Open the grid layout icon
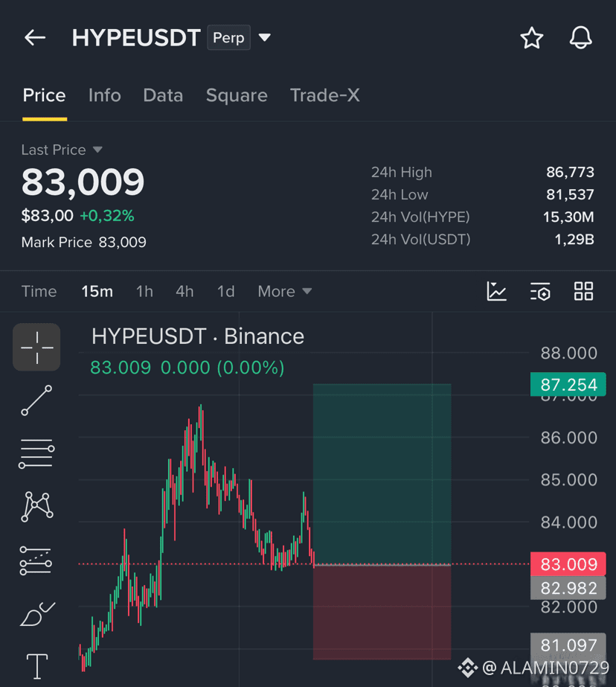 [x=583, y=291]
